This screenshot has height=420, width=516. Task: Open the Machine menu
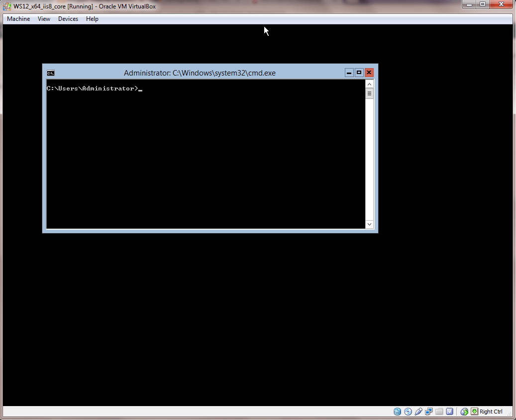(18, 19)
